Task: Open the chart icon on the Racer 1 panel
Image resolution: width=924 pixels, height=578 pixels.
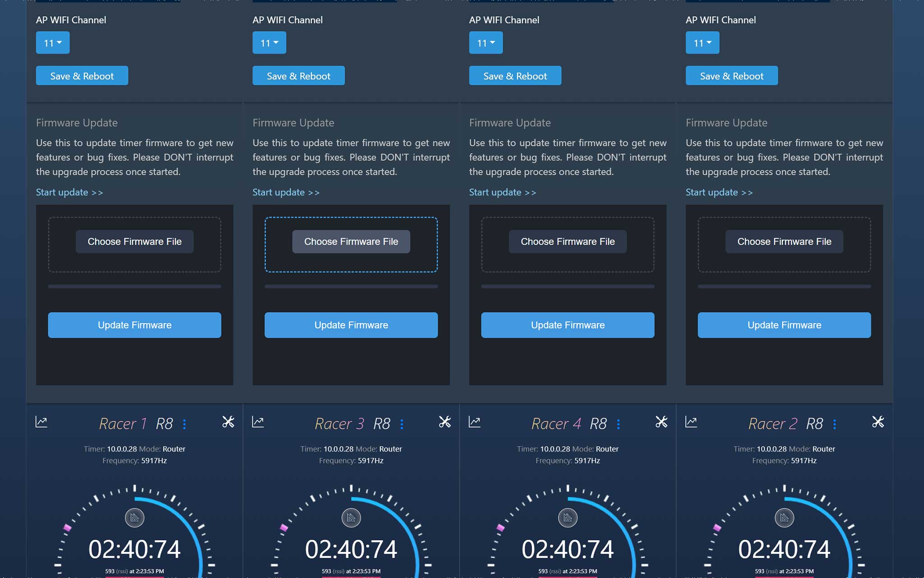Action: point(41,422)
